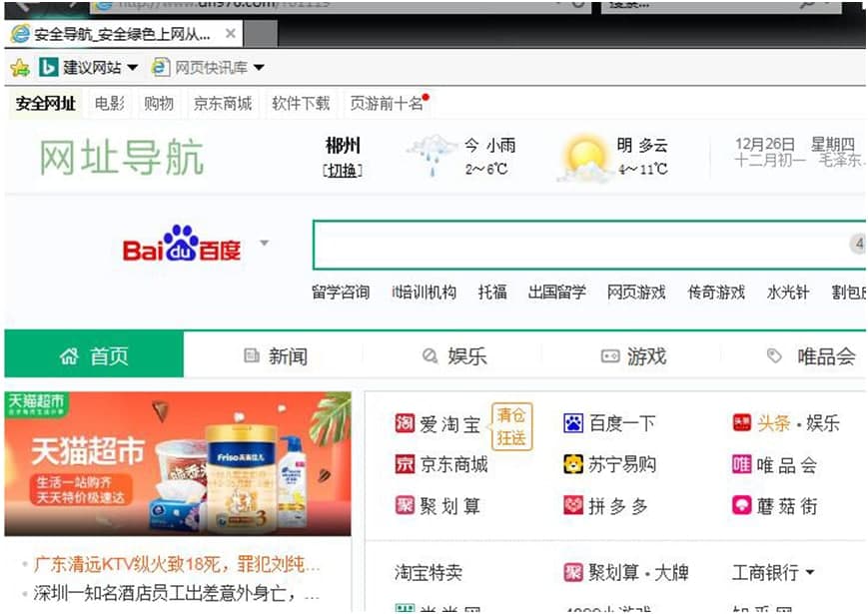The image size is (868, 614).
Task: Click the 聚 icon next to 聚划算
Action: click(x=405, y=505)
